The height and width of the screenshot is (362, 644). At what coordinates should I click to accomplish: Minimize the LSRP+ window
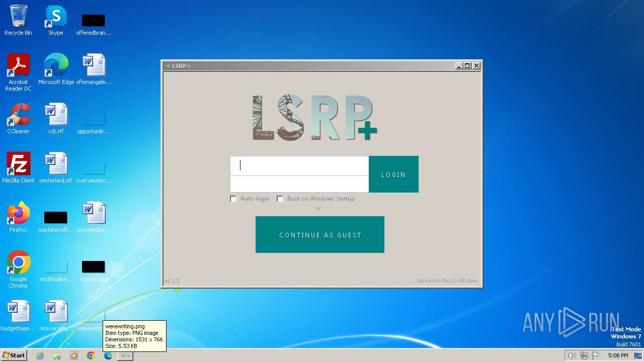point(459,66)
